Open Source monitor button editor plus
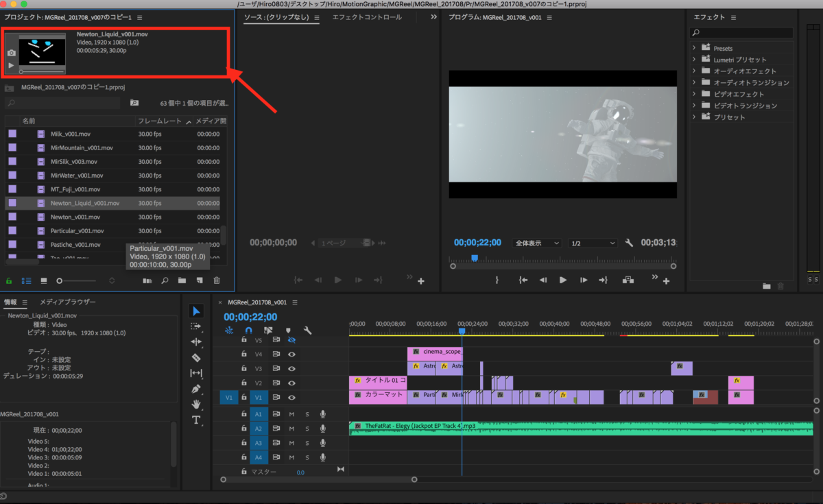 420,280
